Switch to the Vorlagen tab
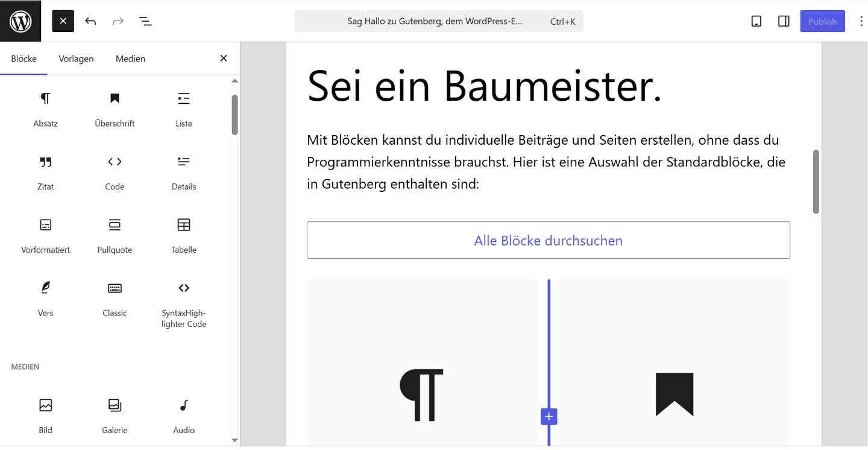 pos(76,59)
